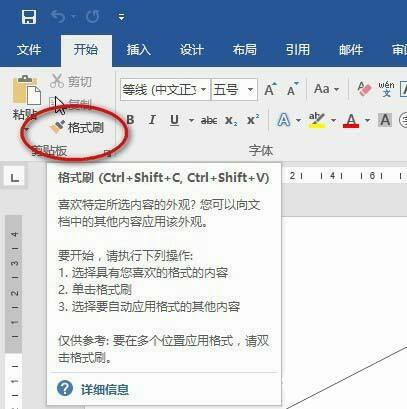
Task: Toggle Italic formatting
Action: point(152,120)
